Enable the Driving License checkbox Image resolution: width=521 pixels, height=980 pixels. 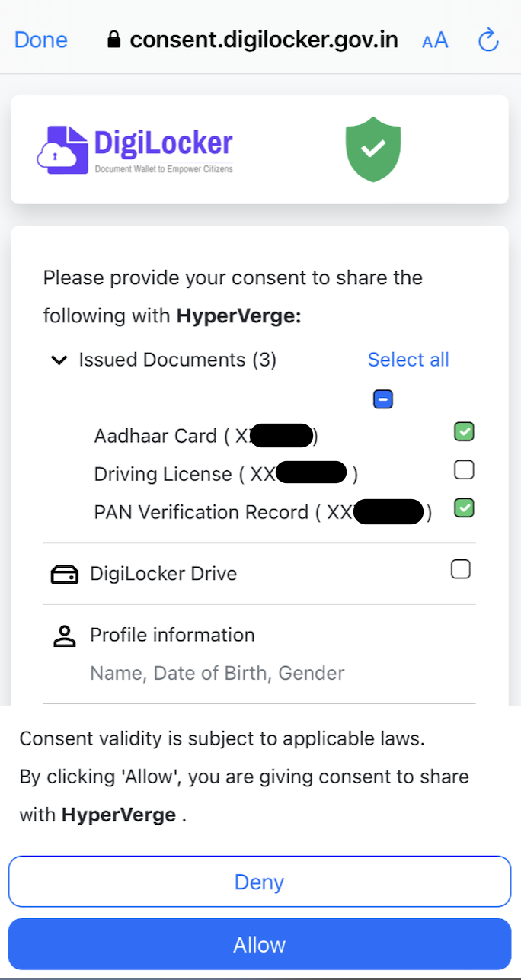coord(464,469)
